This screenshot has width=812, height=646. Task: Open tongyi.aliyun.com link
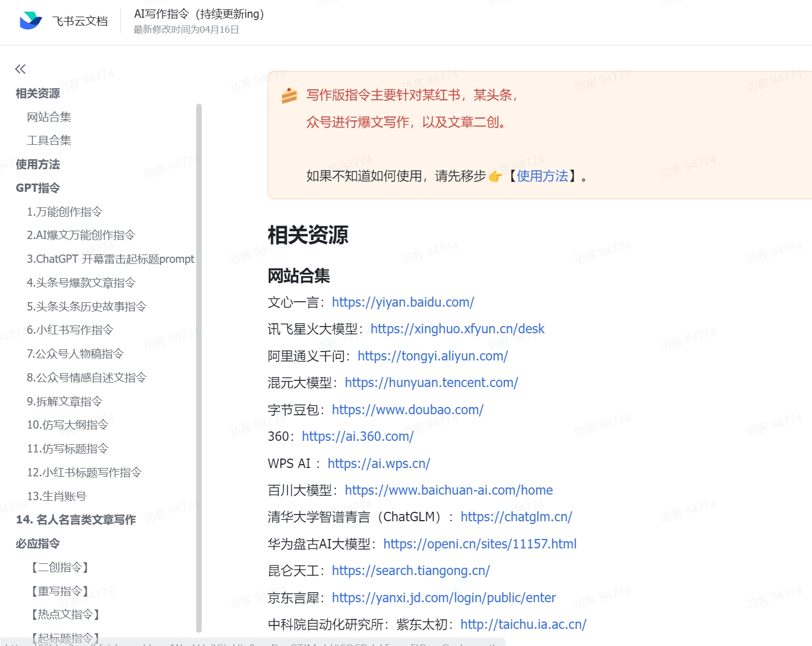point(433,356)
